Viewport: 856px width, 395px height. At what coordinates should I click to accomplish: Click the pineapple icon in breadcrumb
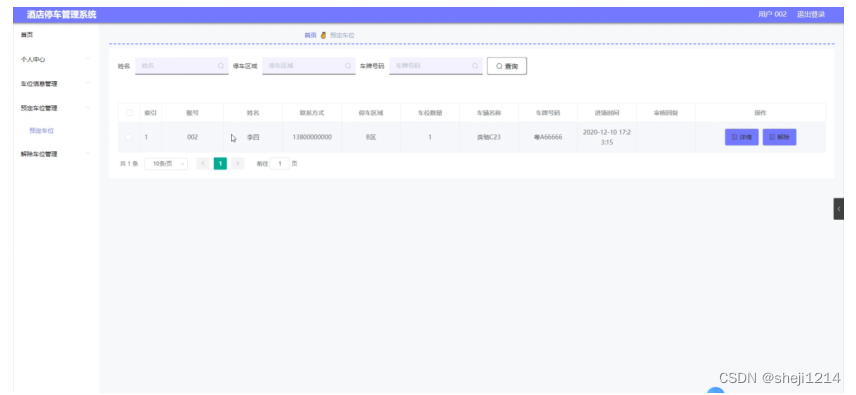click(323, 35)
